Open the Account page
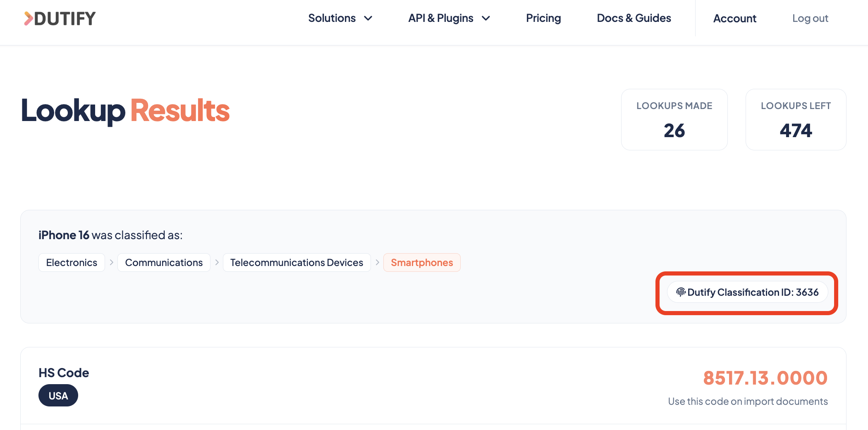This screenshot has width=868, height=430. pos(734,19)
